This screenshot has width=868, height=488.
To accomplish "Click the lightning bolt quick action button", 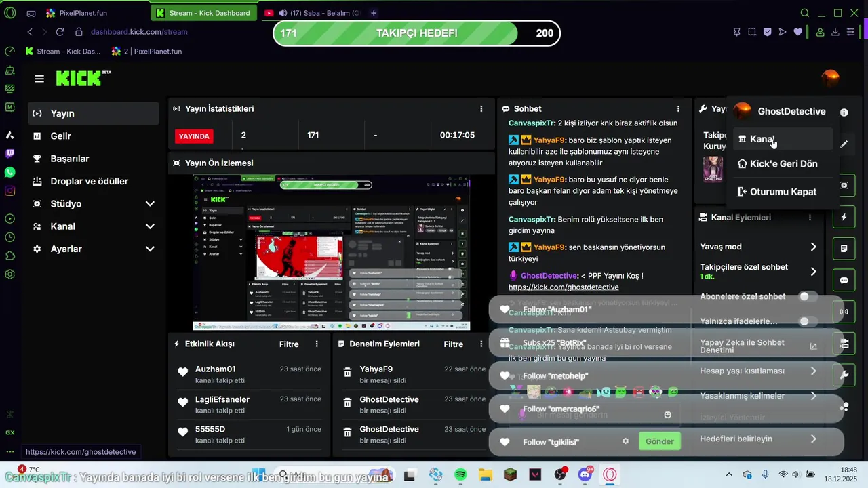I will point(844,217).
